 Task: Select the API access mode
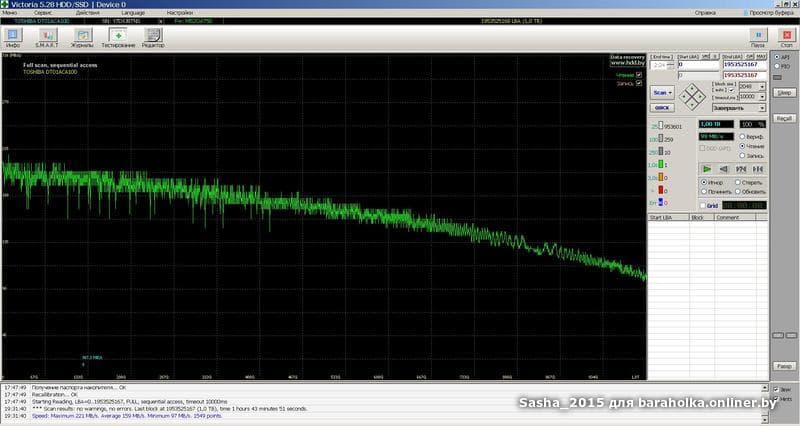pos(777,57)
